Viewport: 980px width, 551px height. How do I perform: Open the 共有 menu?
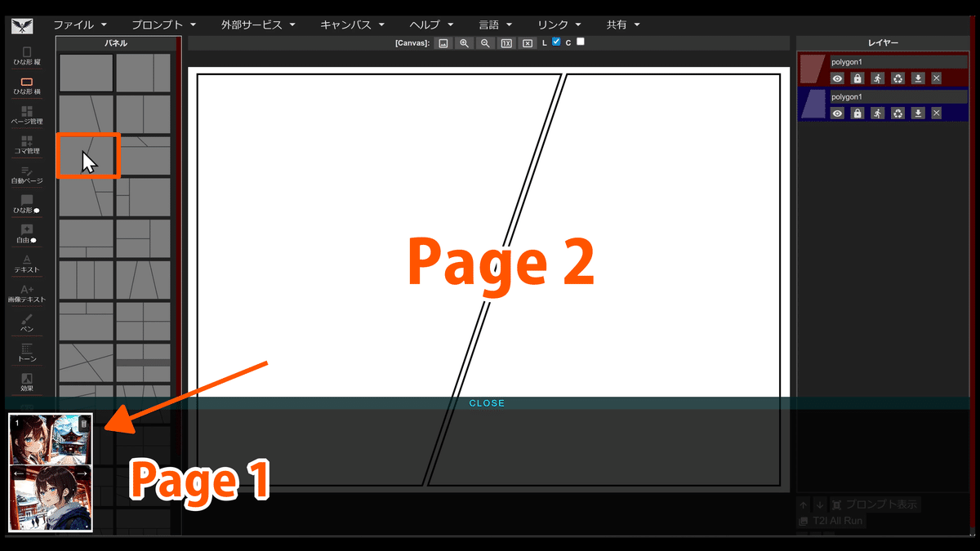point(617,24)
